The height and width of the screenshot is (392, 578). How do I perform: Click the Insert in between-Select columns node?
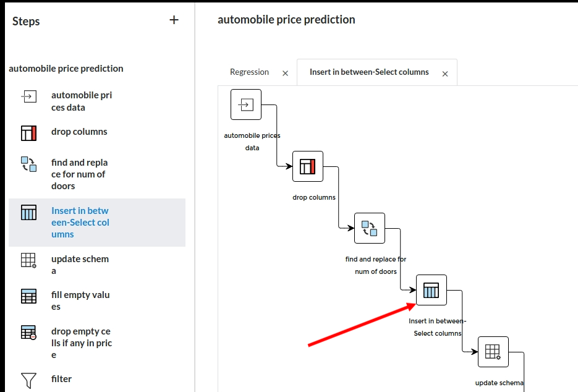coord(431,290)
